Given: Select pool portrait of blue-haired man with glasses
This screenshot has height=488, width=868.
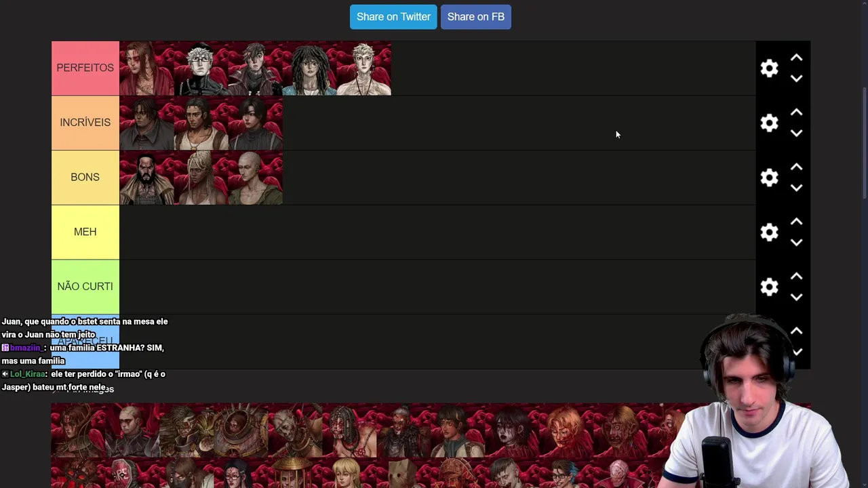Looking at the screenshot, I should point(567,473).
